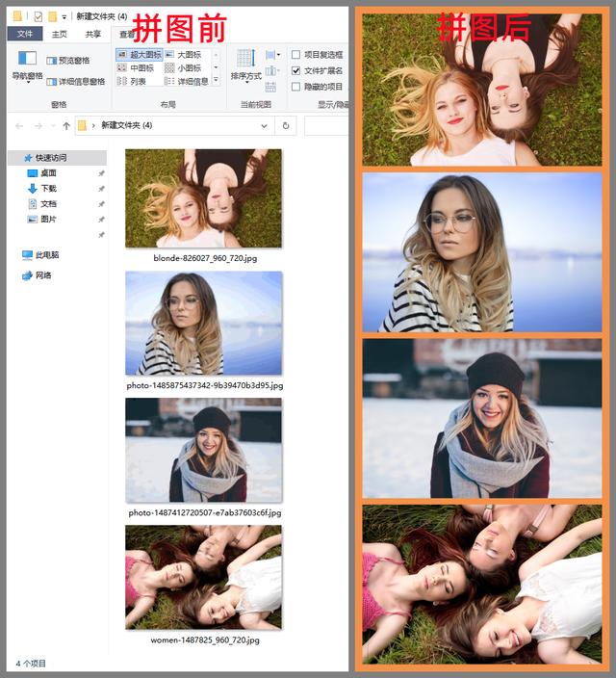
Task: Select the blonde-826027_960_720.jpg thumbnail
Action: point(203,198)
